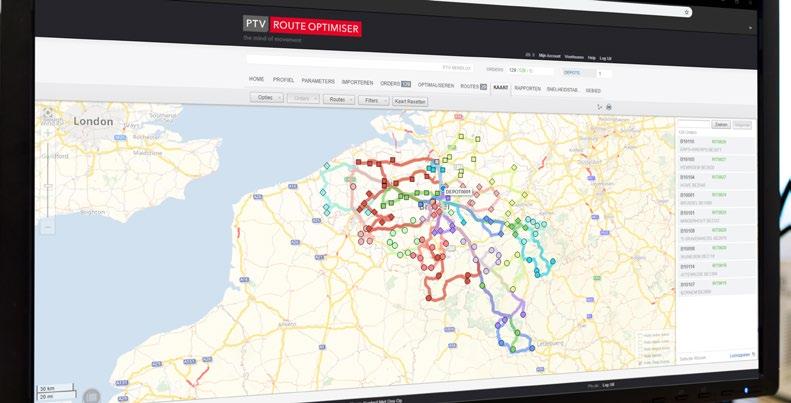Screen dimensions: 791x403
Task: Click the map zoom slider handle
Action: pyautogui.click(x=48, y=186)
